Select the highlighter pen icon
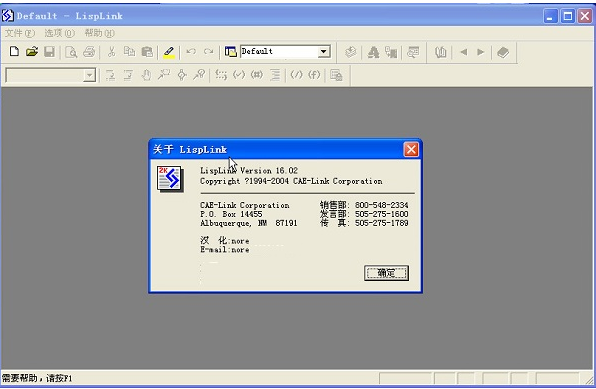The width and height of the screenshot is (596, 389). click(x=169, y=52)
